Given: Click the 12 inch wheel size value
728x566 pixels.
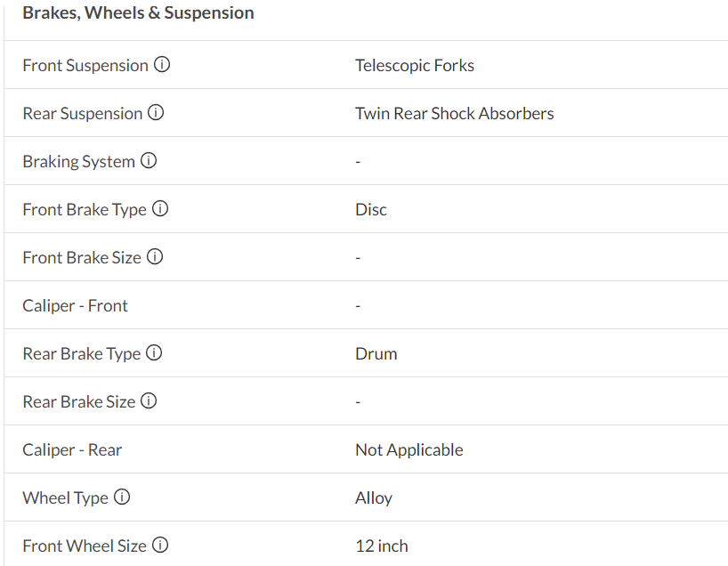Looking at the screenshot, I should (381, 546).
